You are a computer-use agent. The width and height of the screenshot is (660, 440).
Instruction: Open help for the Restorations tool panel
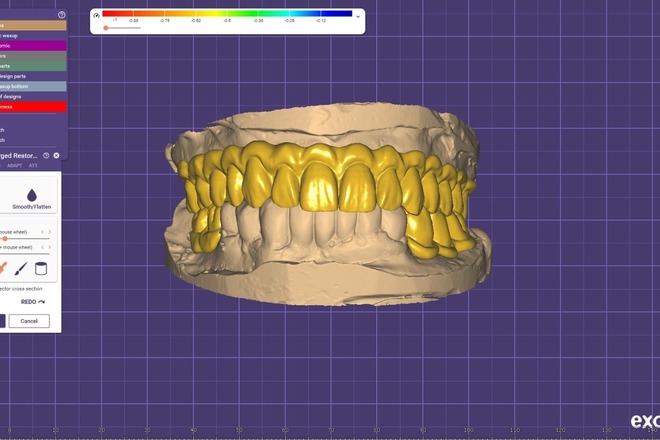click(46, 155)
